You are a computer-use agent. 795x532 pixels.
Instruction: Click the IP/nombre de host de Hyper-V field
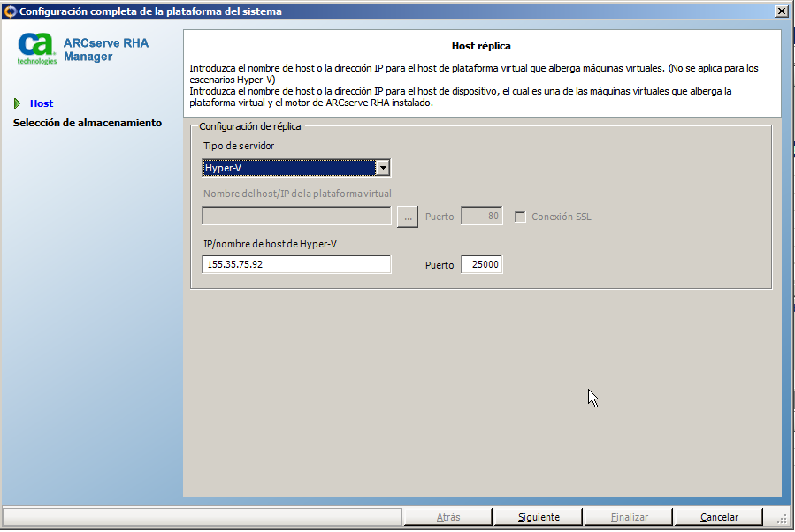pos(296,264)
